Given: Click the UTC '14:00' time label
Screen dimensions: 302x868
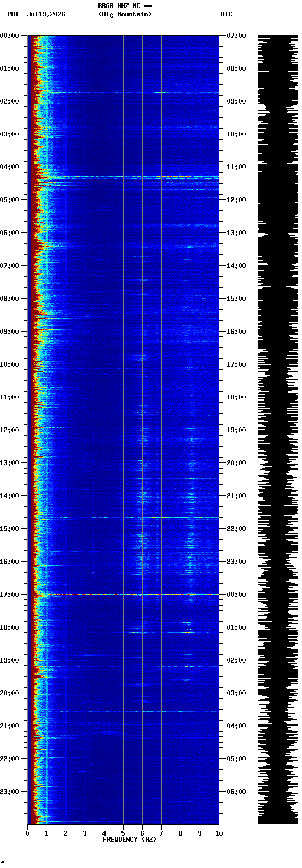Looking at the screenshot, I should 236,266.
